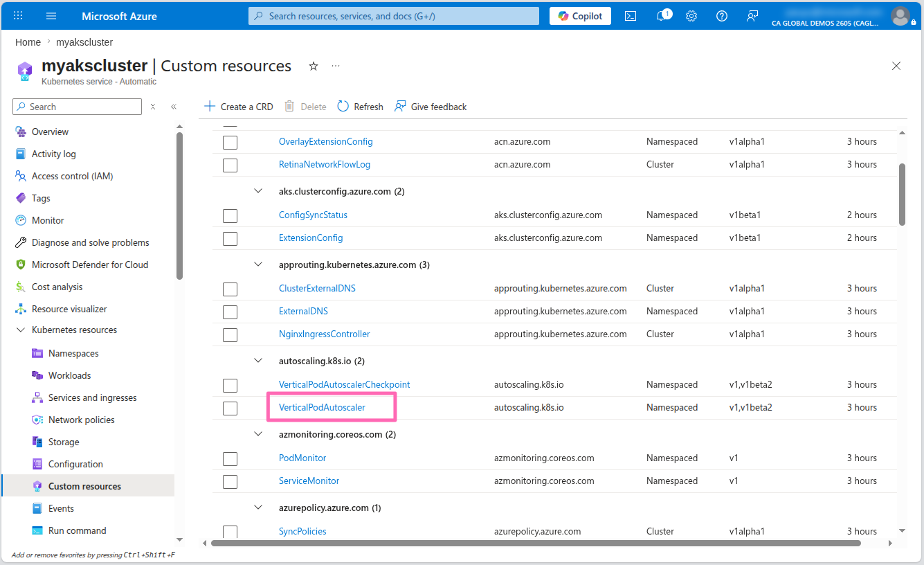Click the myakscluster breadcrumb link
Image resolution: width=924 pixels, height=565 pixels.
click(x=84, y=42)
